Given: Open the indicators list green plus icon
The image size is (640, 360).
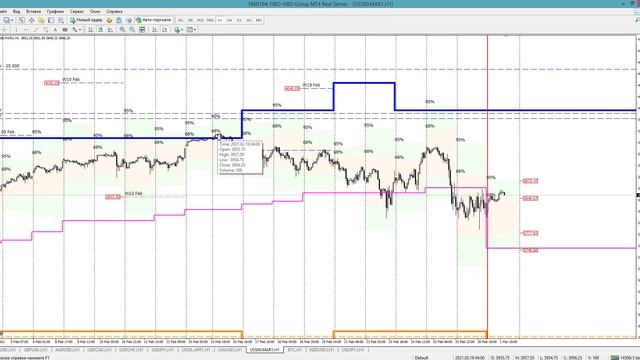Looking at the screenshot, I should click(x=177, y=30).
